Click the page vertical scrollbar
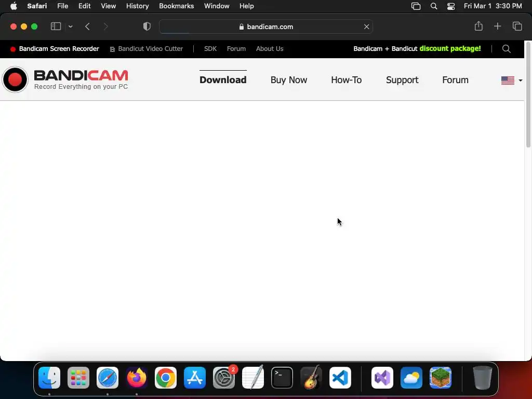This screenshot has height=399, width=532. coord(528,95)
